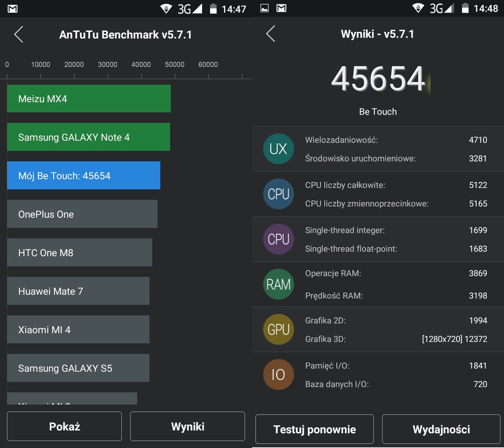
Task: Tap Środowisko uruchomieniowe score row
Action: [x=396, y=158]
